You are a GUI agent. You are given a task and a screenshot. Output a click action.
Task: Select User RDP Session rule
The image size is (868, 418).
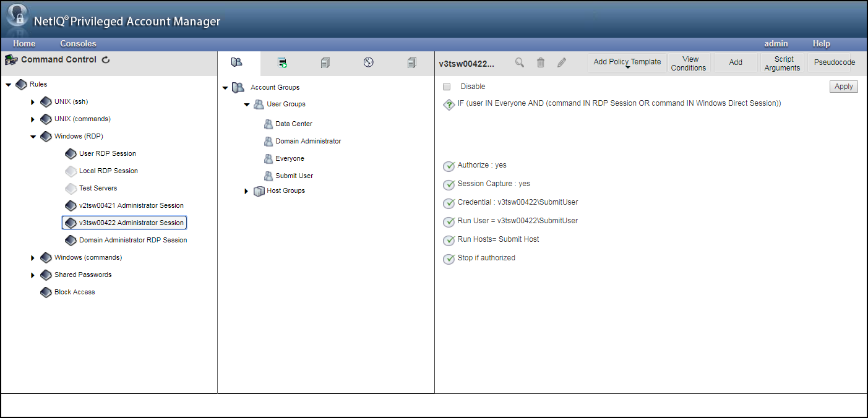pos(108,153)
